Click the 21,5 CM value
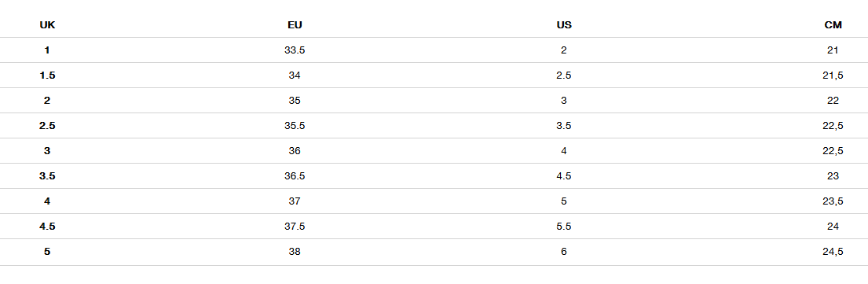 point(833,76)
